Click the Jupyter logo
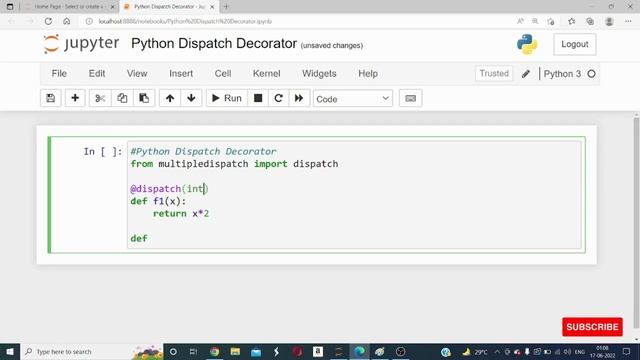The image size is (640, 360). (81, 44)
